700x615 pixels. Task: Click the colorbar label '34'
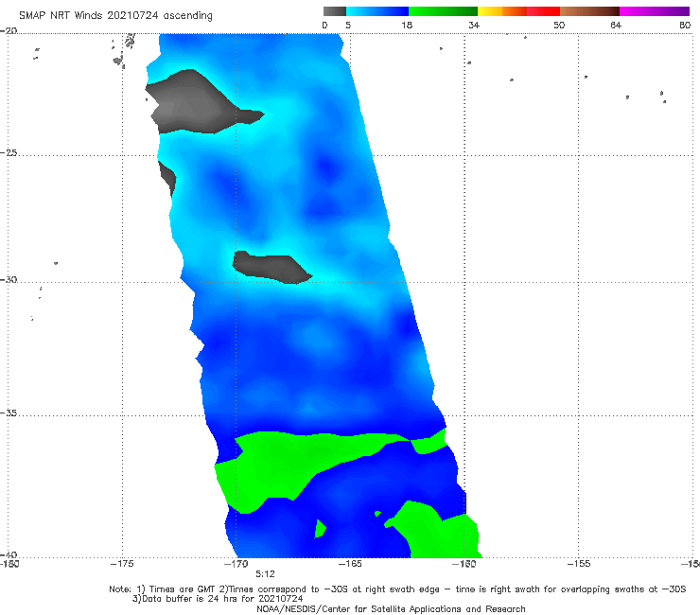474,25
